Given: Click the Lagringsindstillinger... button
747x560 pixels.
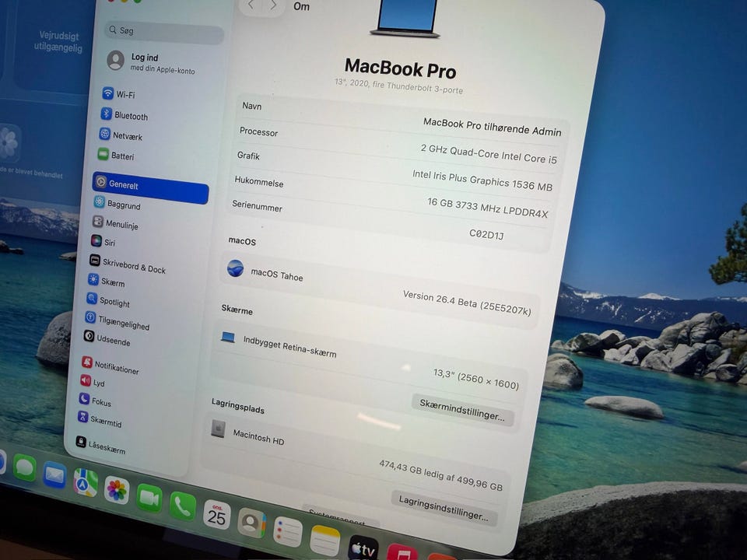Looking at the screenshot, I should 444,509.
